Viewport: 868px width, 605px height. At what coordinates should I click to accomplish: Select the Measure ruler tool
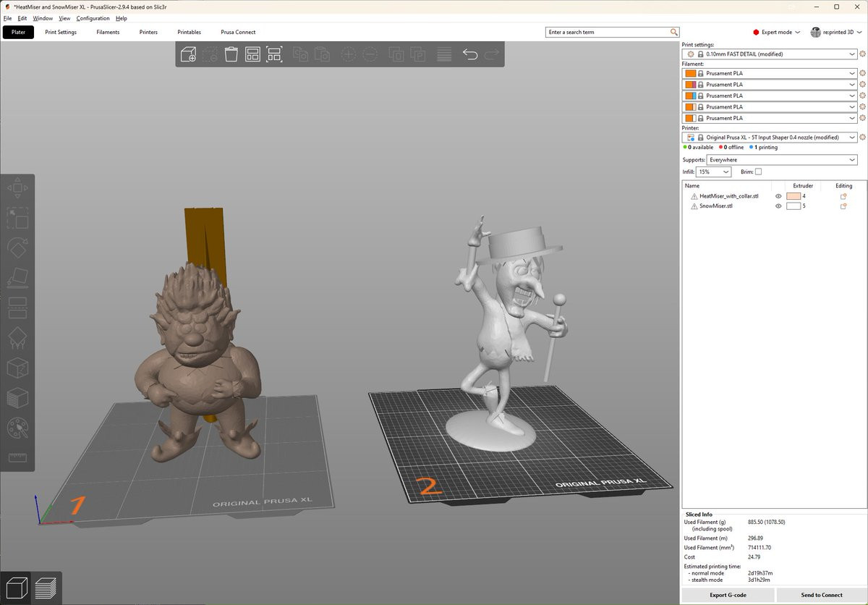pos(17,457)
